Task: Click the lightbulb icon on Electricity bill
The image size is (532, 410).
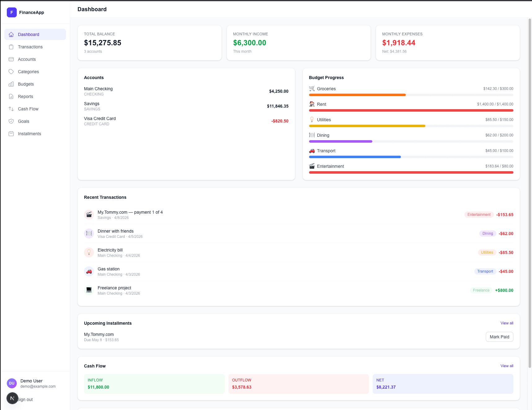Action: coord(89,252)
